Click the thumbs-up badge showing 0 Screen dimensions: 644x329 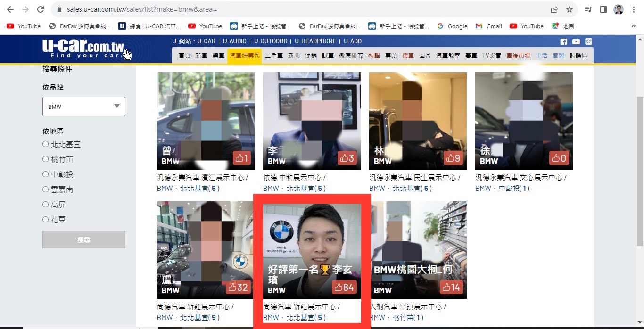tap(559, 158)
